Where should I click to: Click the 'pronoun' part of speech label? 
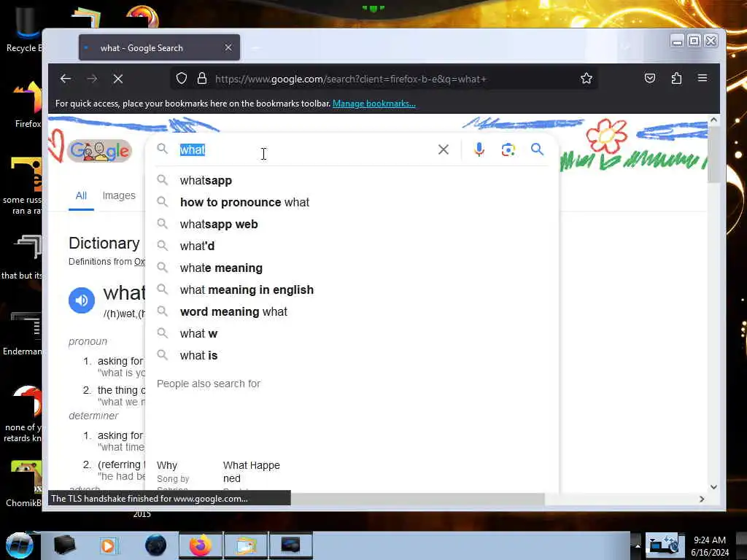pyautogui.click(x=88, y=341)
